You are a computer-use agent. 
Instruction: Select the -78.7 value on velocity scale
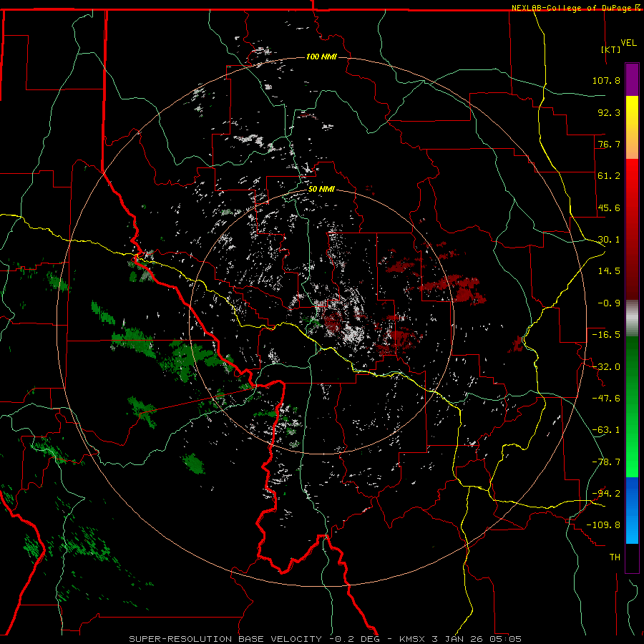[x=606, y=462]
